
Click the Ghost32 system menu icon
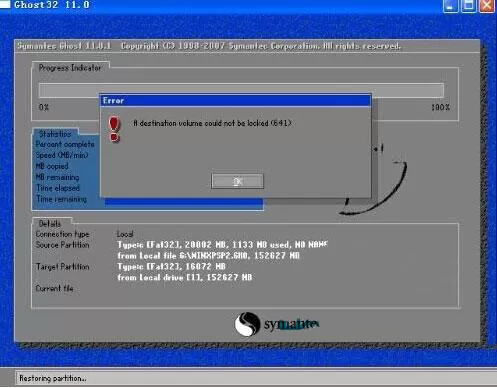(5, 4)
